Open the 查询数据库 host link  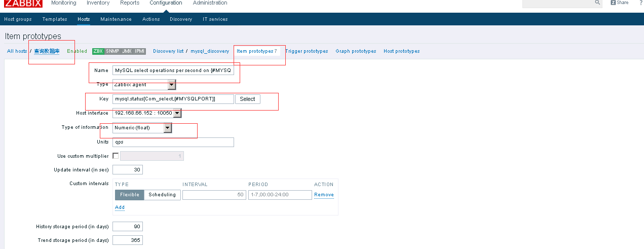click(47, 51)
